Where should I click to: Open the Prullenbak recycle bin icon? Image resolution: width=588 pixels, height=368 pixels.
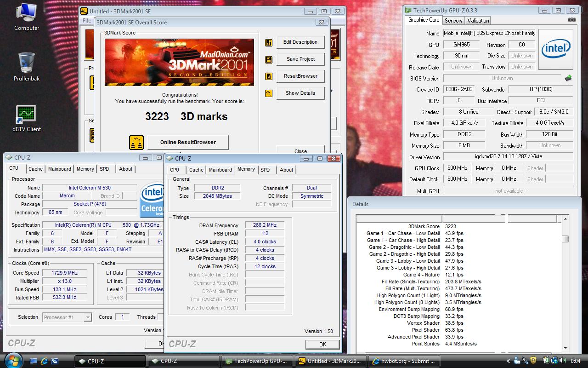(27, 67)
